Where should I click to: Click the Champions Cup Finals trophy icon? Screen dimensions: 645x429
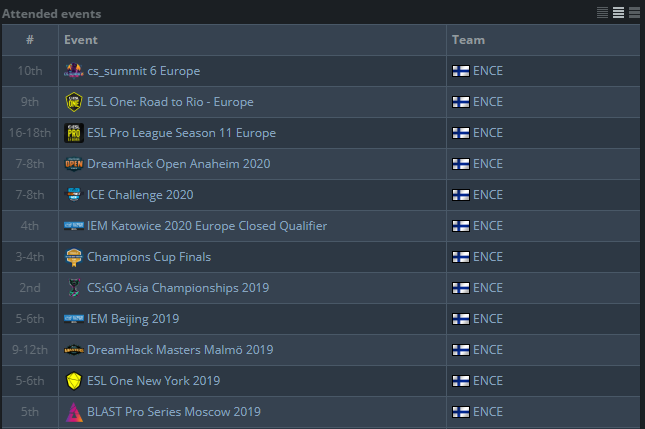pyautogui.click(x=73, y=257)
